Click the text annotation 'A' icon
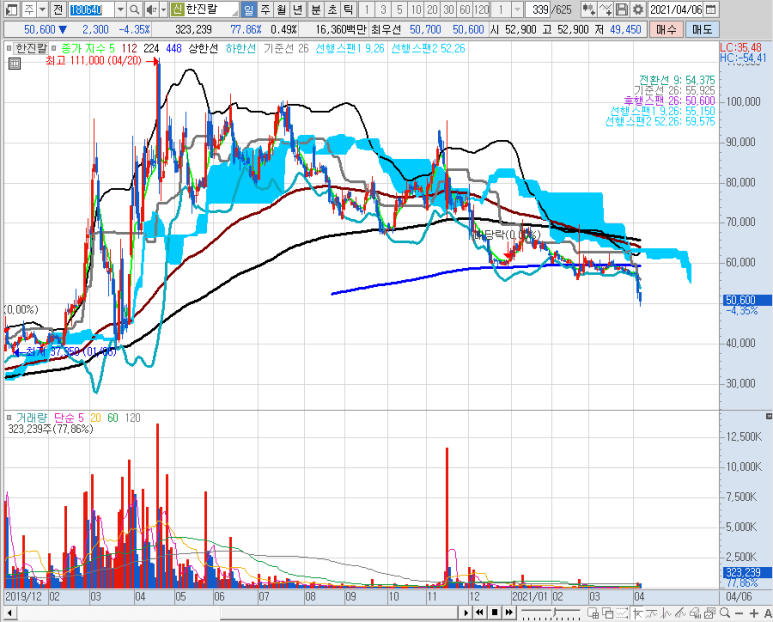This screenshot has width=773, height=622. click(768, 613)
